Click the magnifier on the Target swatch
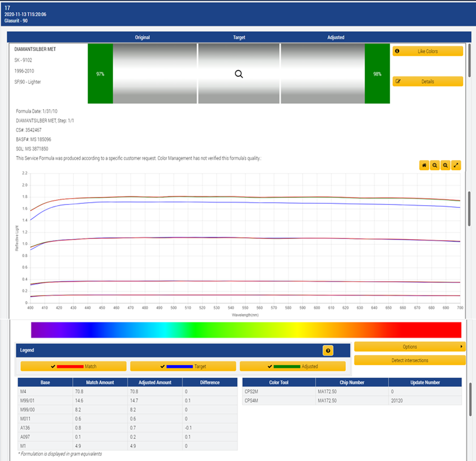The height and width of the screenshot is (461, 476). (239, 74)
